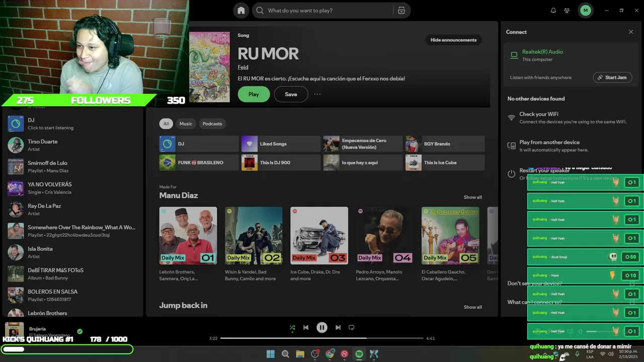Play the RU MOR song
Viewport: 644px width, 362px height.
pyautogui.click(x=254, y=94)
